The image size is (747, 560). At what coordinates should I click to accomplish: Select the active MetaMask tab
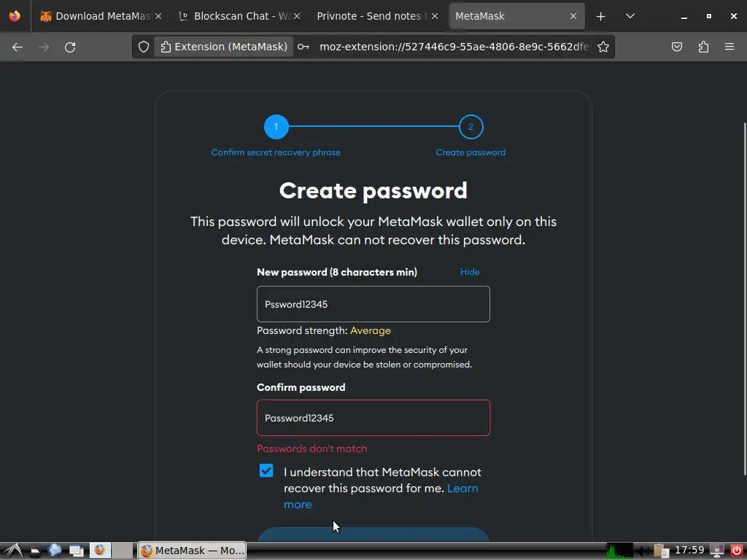[516, 16]
